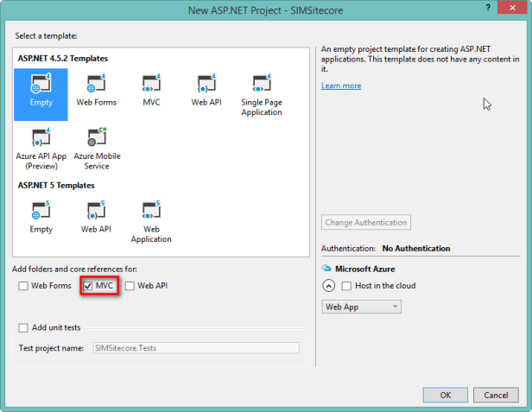Click the No Authentication text

tap(416, 249)
